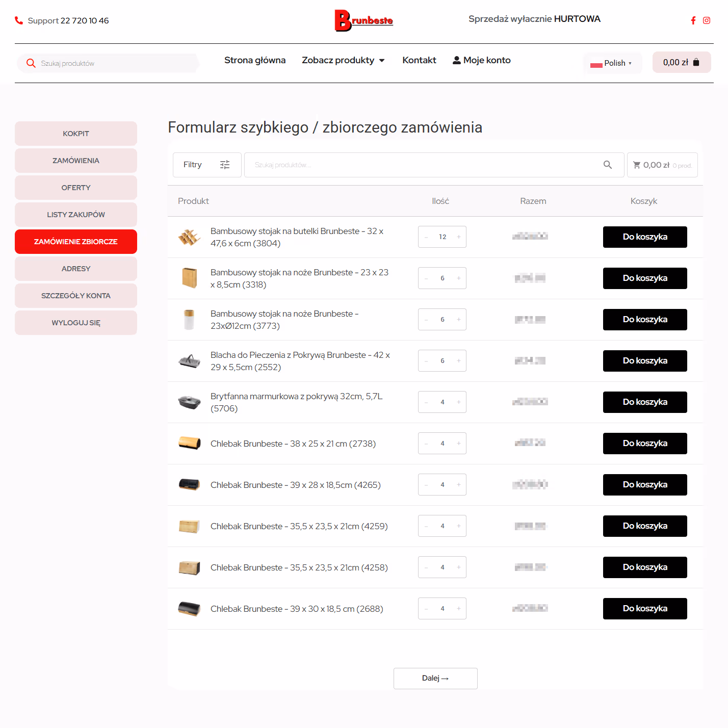Click the Brunbeste logo

(x=363, y=20)
